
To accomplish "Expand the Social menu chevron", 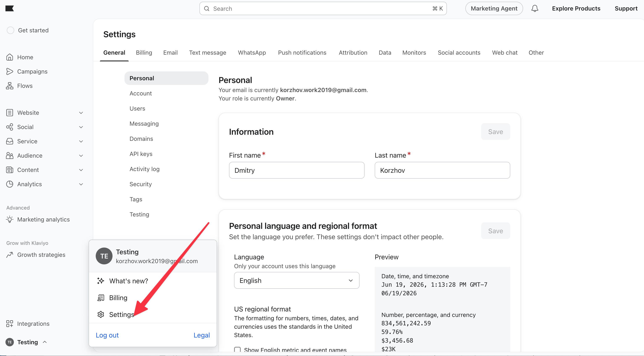I will click(81, 127).
